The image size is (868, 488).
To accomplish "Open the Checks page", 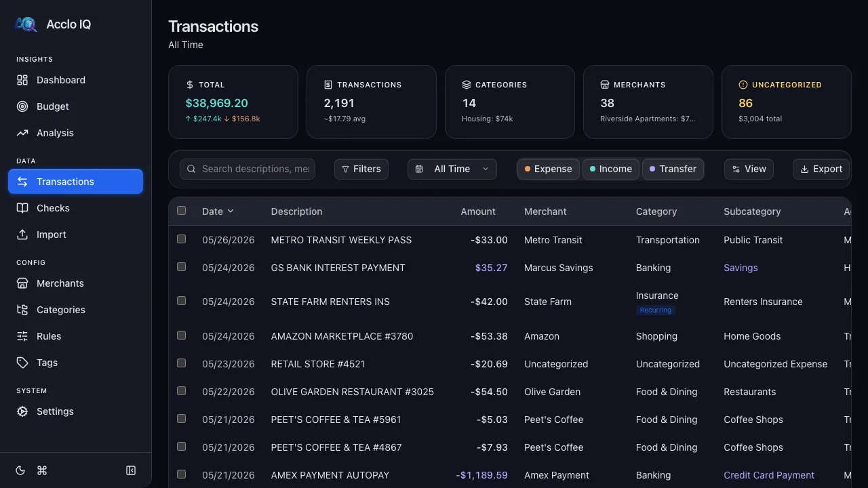I will point(76,208).
